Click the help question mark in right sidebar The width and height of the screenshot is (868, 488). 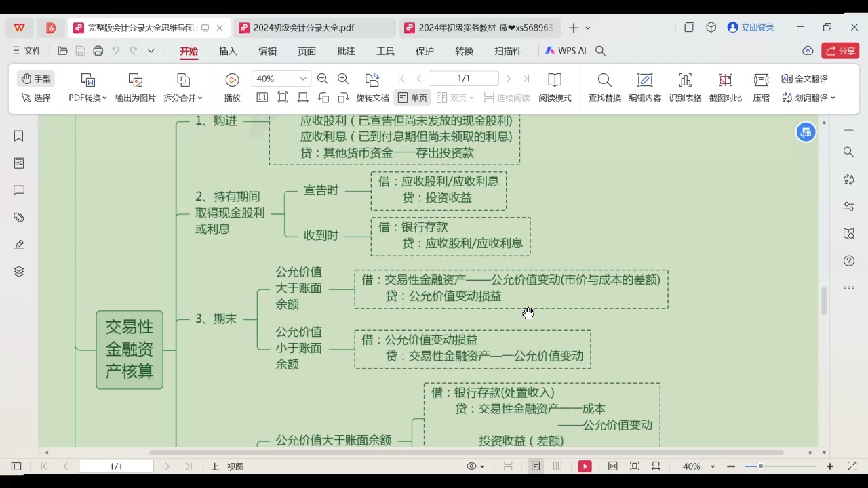[849, 261]
